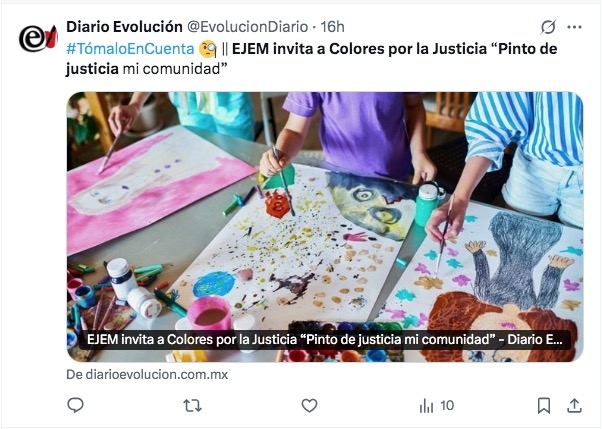602x429 pixels.
Task: Click the Diario Evolución display name
Action: tap(124, 27)
